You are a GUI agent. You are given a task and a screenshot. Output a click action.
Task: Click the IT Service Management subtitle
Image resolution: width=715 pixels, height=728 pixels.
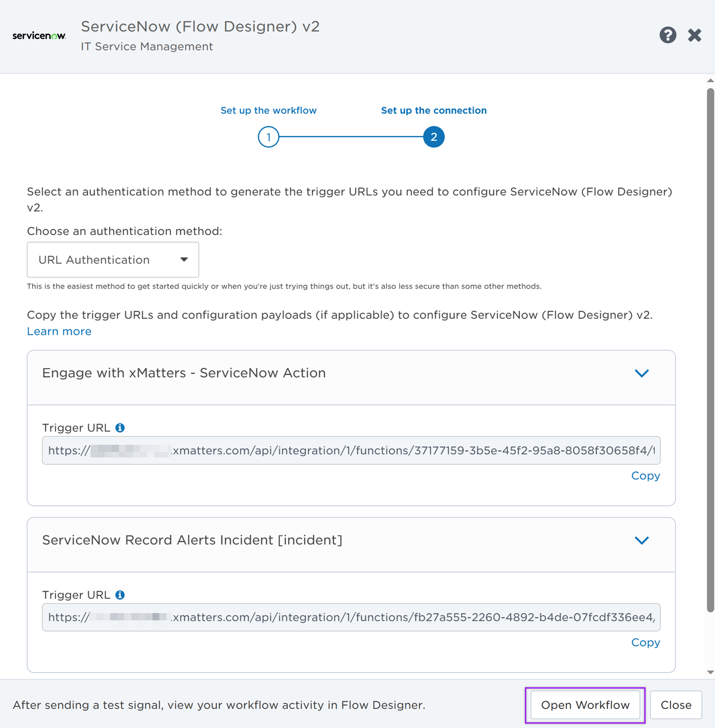tap(147, 46)
